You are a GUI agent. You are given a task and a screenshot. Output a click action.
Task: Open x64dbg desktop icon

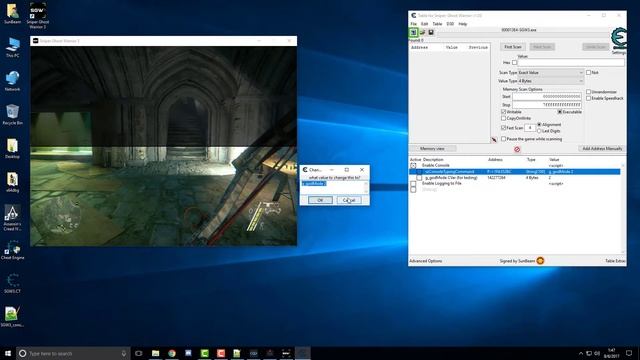(12, 182)
